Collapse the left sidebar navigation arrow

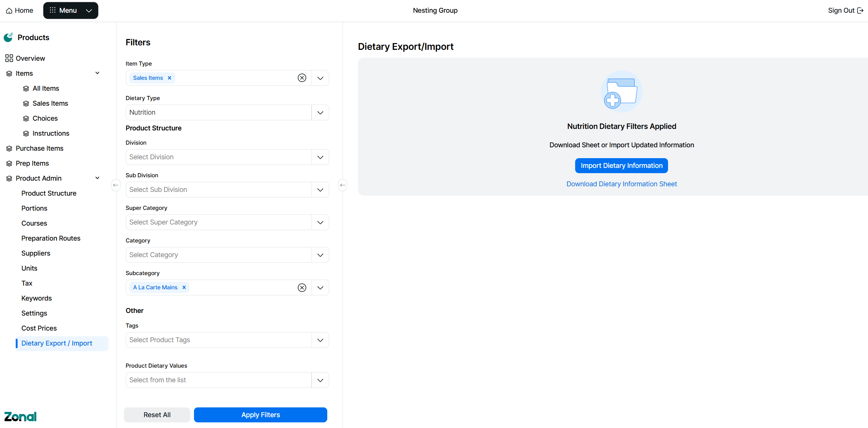click(116, 185)
